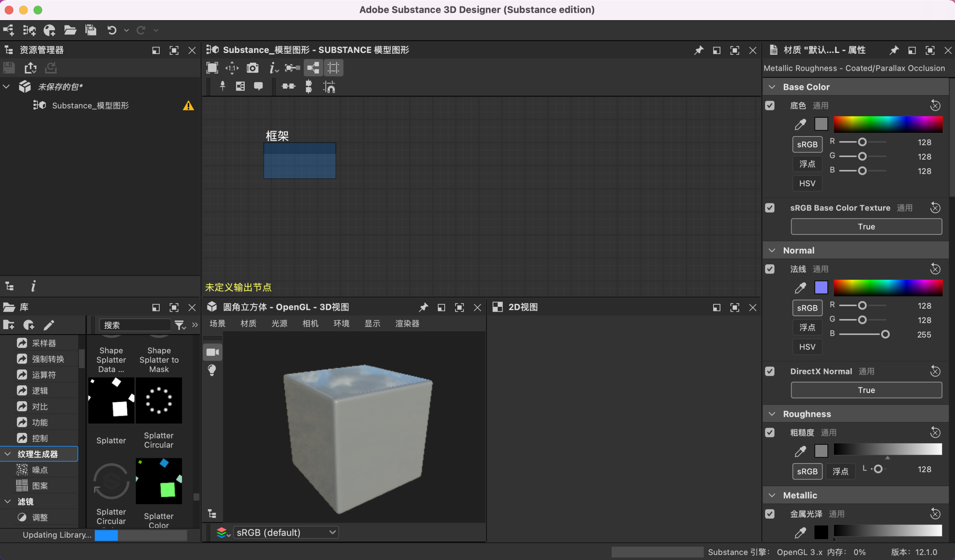The height and width of the screenshot is (560, 955).
Task: Toggle the DirectX Normal checkbox
Action: tap(770, 371)
